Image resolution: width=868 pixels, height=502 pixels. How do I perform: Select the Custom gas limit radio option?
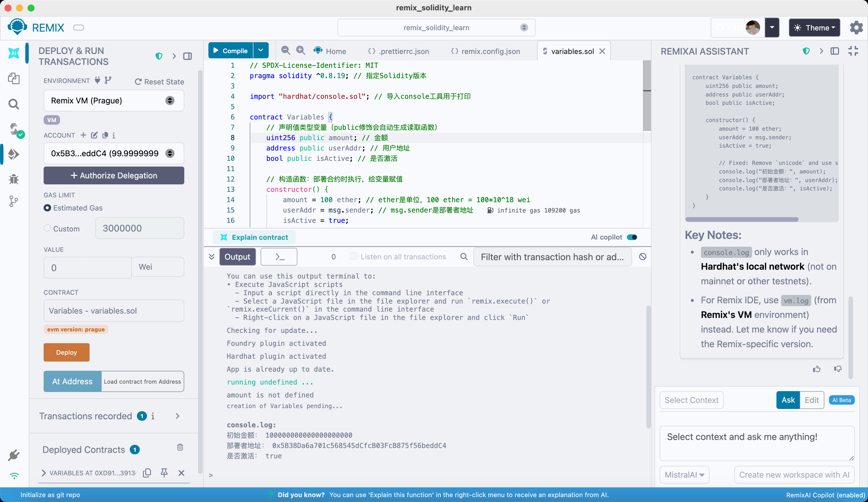coord(48,228)
